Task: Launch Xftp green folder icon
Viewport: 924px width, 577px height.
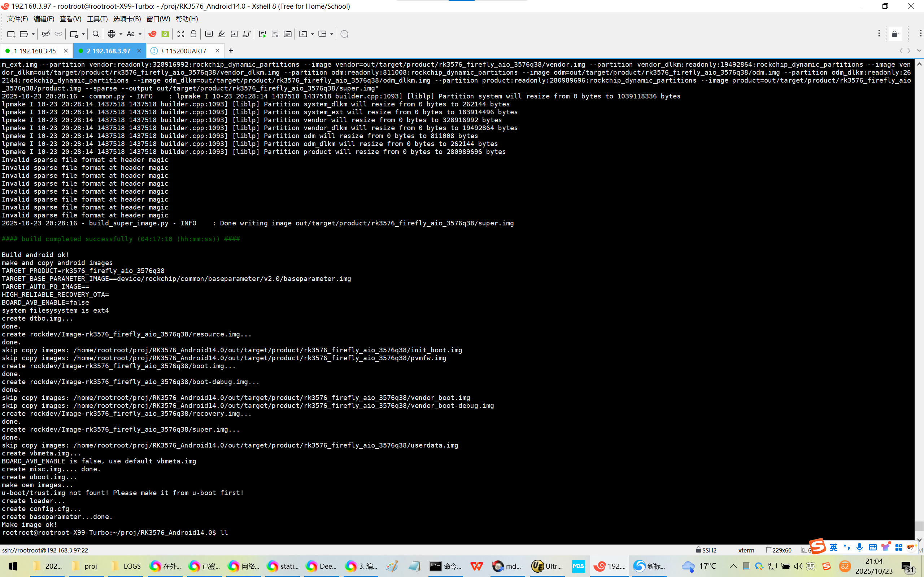Action: (x=165, y=34)
